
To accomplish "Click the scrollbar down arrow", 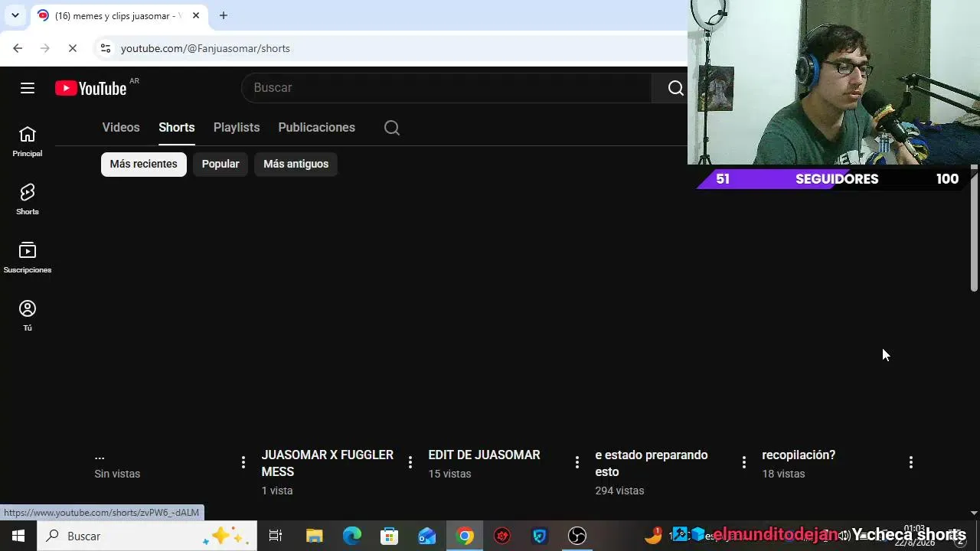I will [974, 513].
